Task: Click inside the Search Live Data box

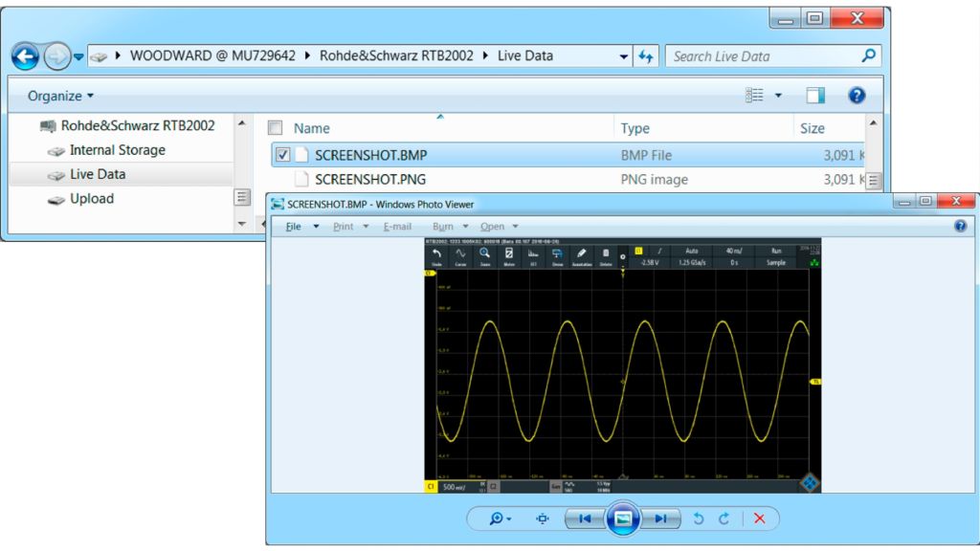Action: click(x=756, y=55)
